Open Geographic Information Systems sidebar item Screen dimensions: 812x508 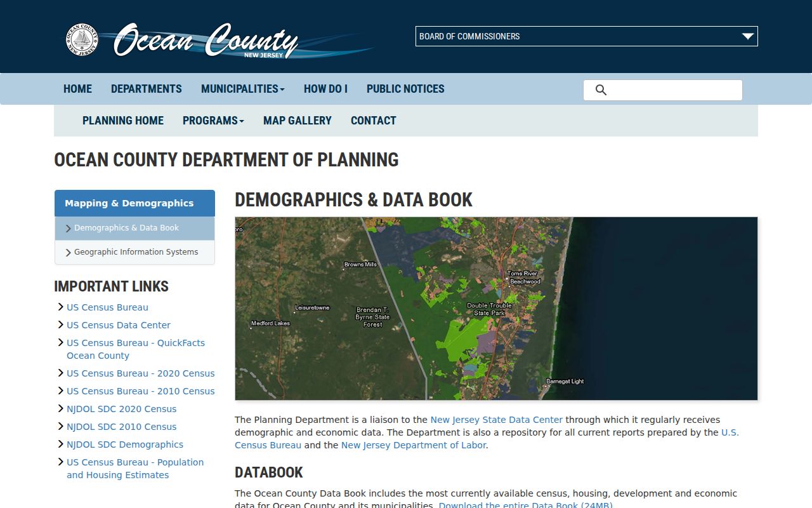click(x=134, y=253)
